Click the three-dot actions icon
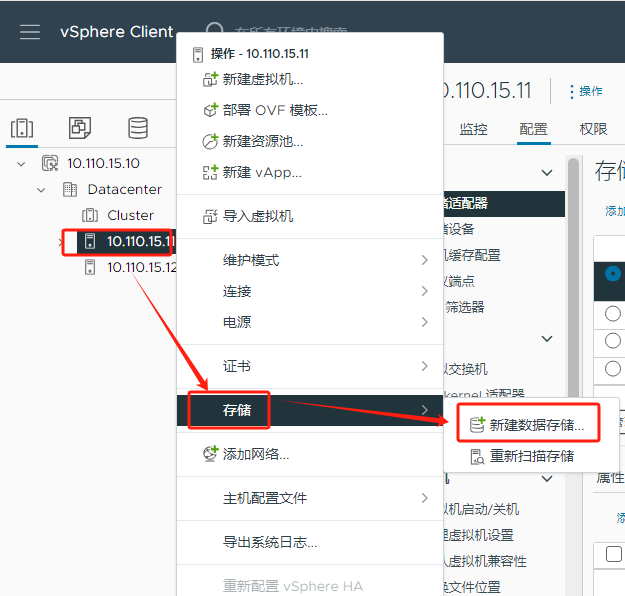625x596 pixels. coord(572,92)
